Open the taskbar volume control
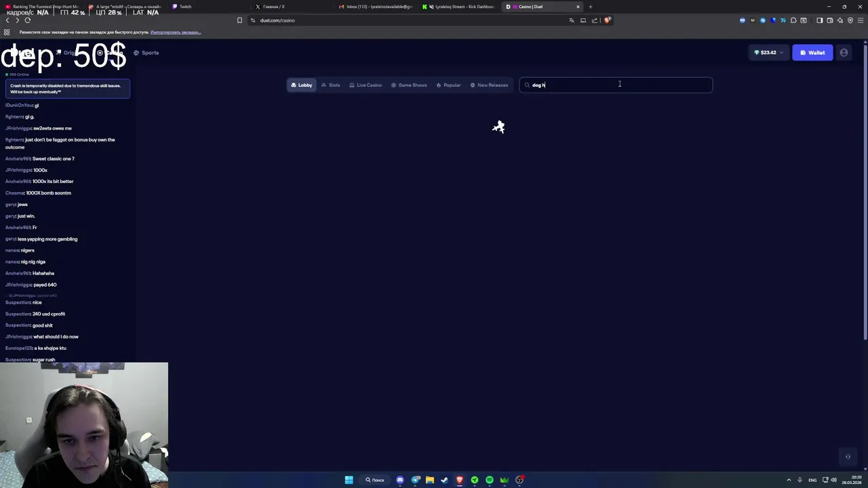 pos(833,480)
